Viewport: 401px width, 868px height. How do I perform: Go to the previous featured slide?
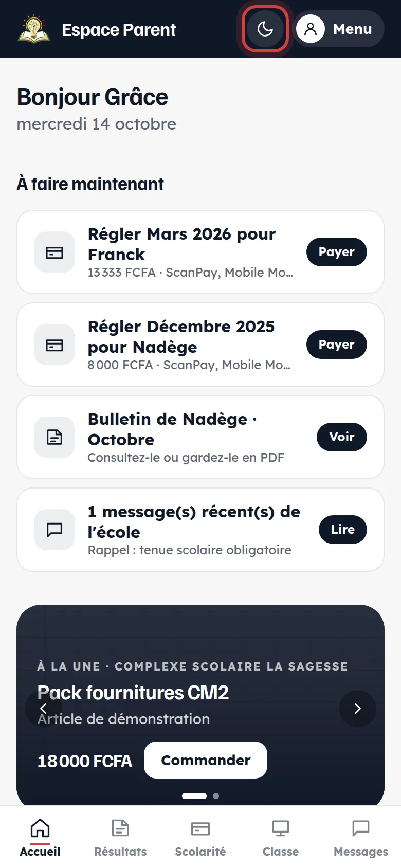43,709
